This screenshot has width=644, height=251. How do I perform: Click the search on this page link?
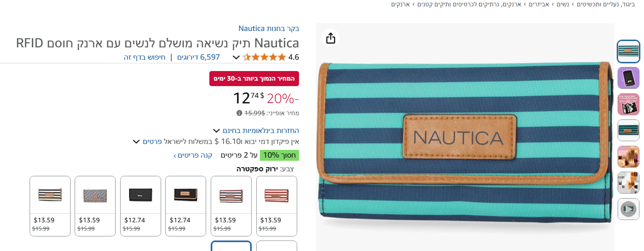coord(144,57)
